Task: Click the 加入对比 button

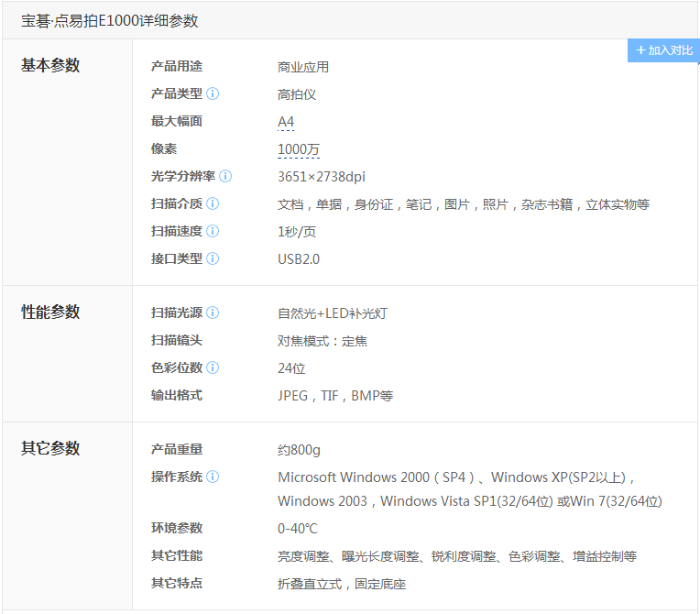Action: pos(664,50)
